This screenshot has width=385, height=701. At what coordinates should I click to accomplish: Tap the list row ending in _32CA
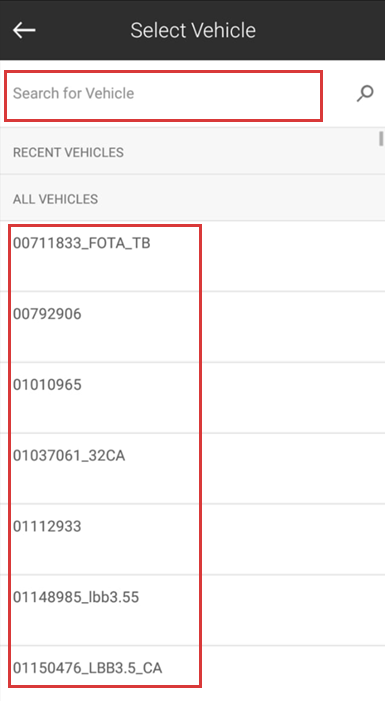click(192, 468)
